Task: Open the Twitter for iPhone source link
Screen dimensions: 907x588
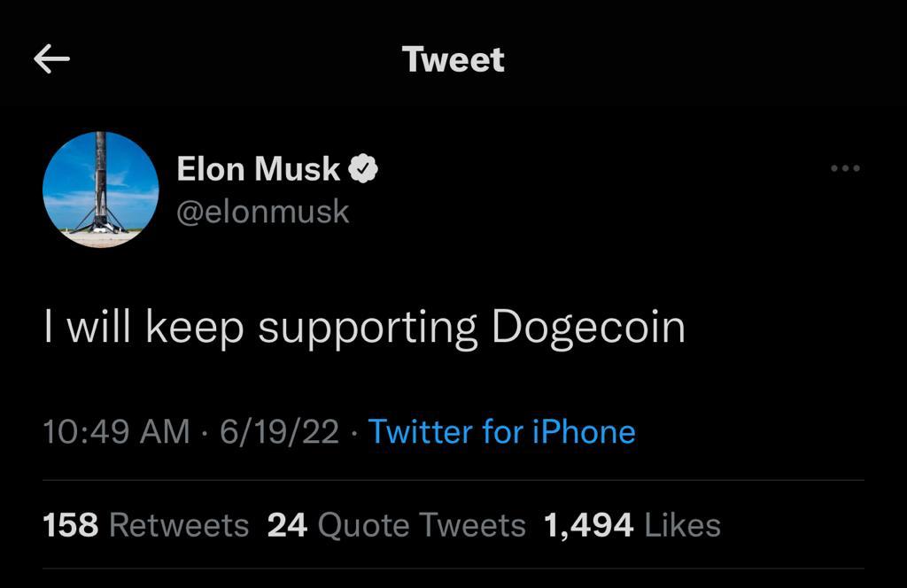Action: point(501,431)
